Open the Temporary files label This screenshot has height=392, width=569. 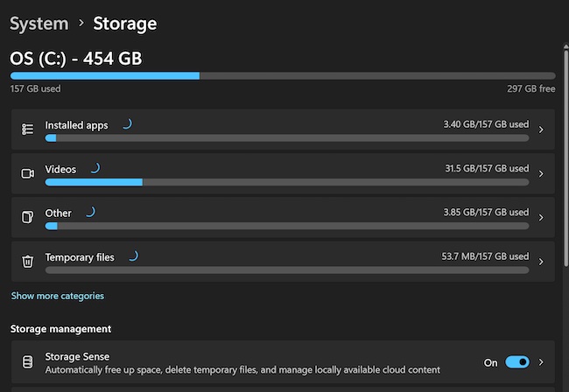pos(80,257)
